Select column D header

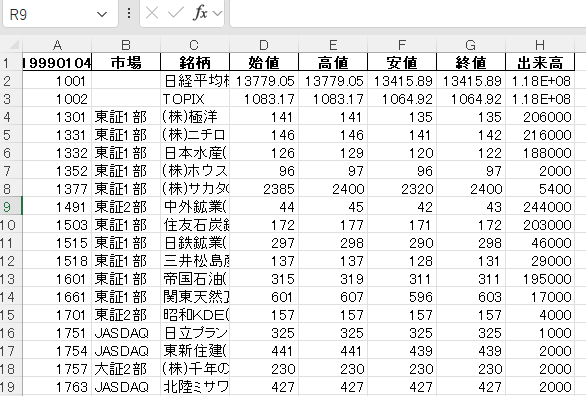(x=264, y=45)
